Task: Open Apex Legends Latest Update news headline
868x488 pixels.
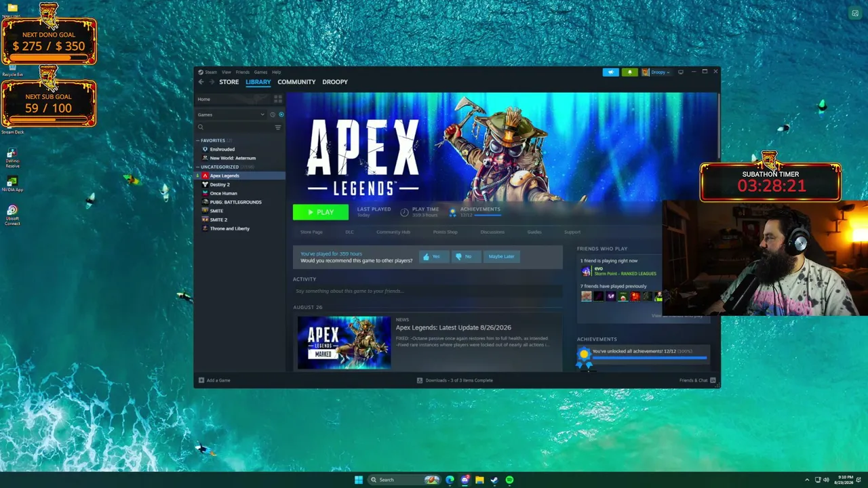Action: click(453, 327)
